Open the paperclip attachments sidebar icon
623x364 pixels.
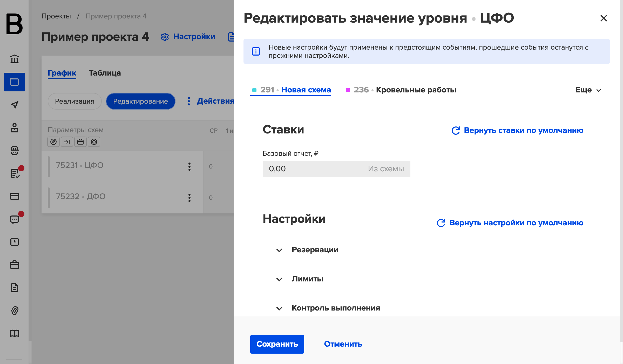tap(15, 311)
